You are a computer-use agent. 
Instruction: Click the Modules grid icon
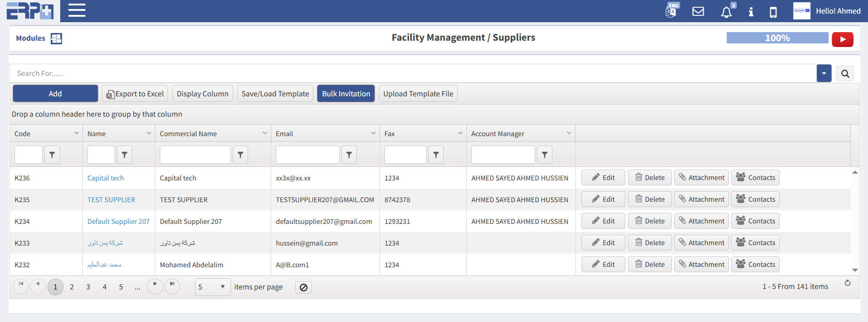tap(56, 38)
